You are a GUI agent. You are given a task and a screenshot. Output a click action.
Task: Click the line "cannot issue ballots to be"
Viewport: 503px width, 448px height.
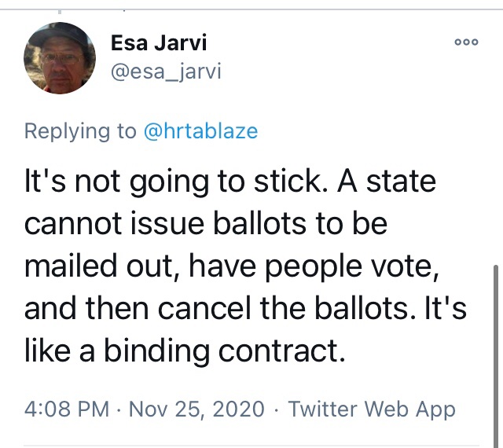pyautogui.click(x=206, y=225)
